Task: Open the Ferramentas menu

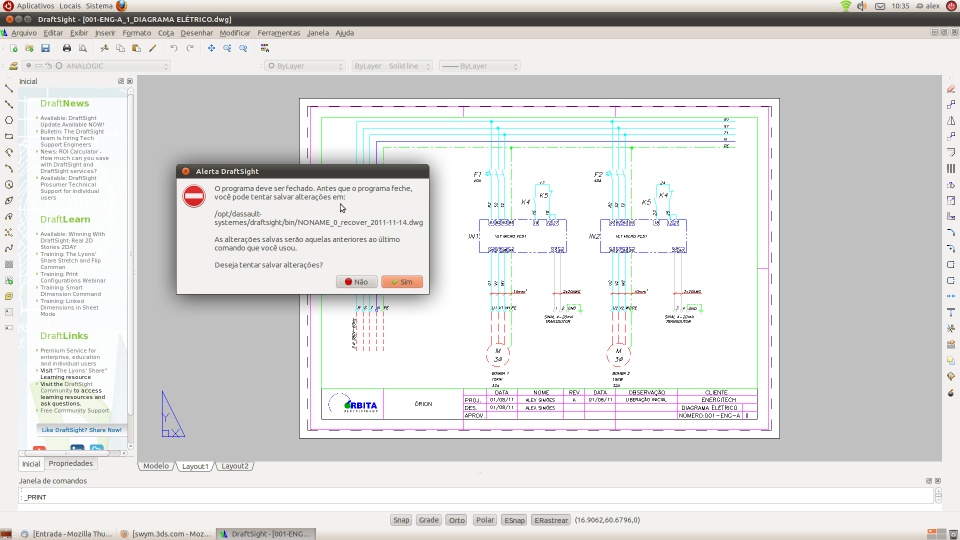Action: 279,33
